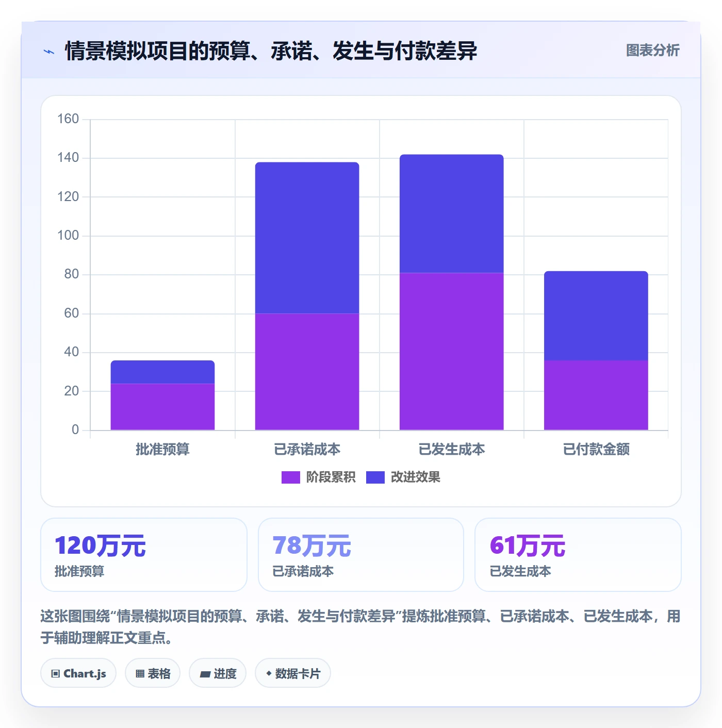722x728 pixels.
Task: Click the 0 y-axis tick label
Action: [x=75, y=429]
